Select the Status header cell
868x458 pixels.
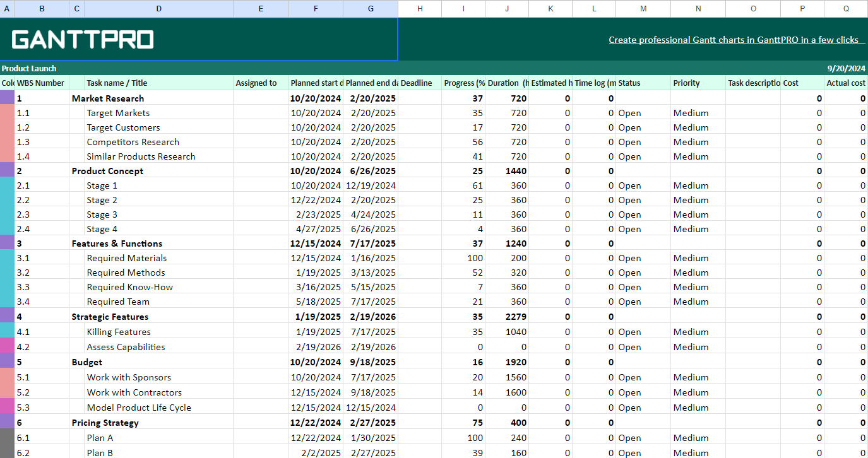coord(643,83)
